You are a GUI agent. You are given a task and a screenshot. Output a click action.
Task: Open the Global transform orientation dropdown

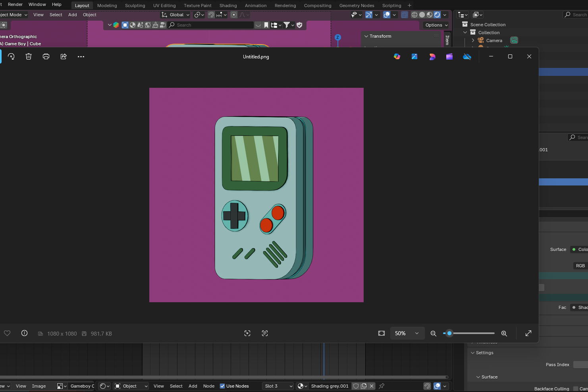pyautogui.click(x=175, y=15)
